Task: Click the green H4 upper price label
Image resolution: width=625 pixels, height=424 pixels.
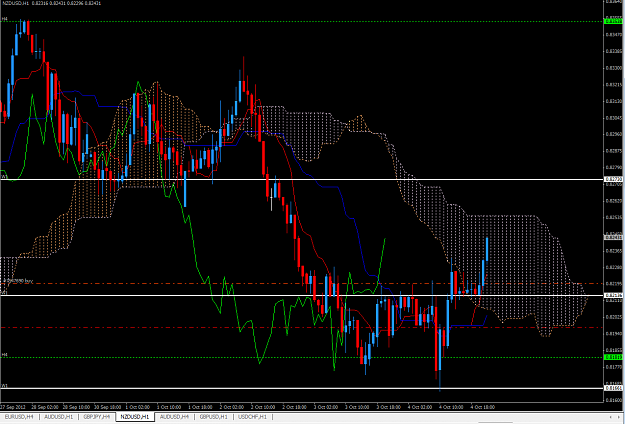Action: (x=614, y=21)
